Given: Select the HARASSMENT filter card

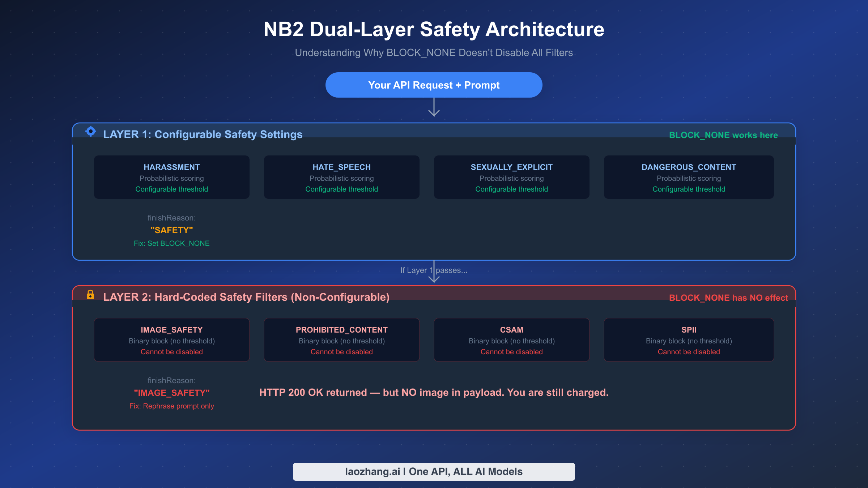Looking at the screenshot, I should point(172,177).
